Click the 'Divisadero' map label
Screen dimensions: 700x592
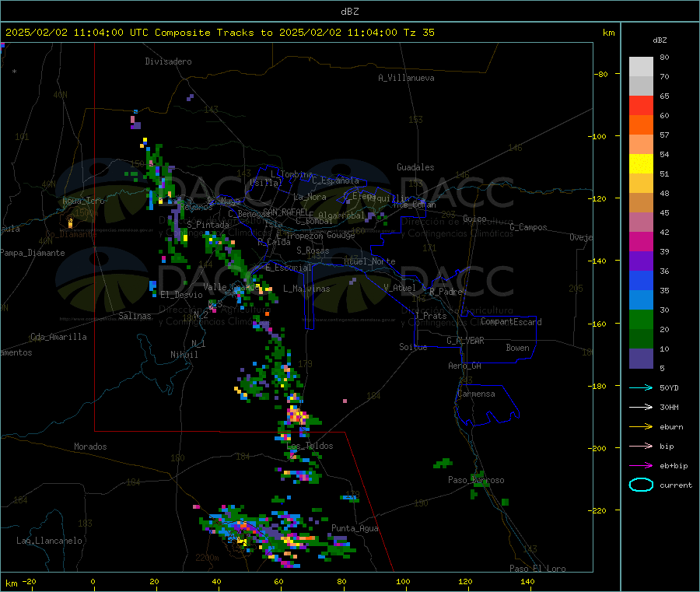(168, 61)
